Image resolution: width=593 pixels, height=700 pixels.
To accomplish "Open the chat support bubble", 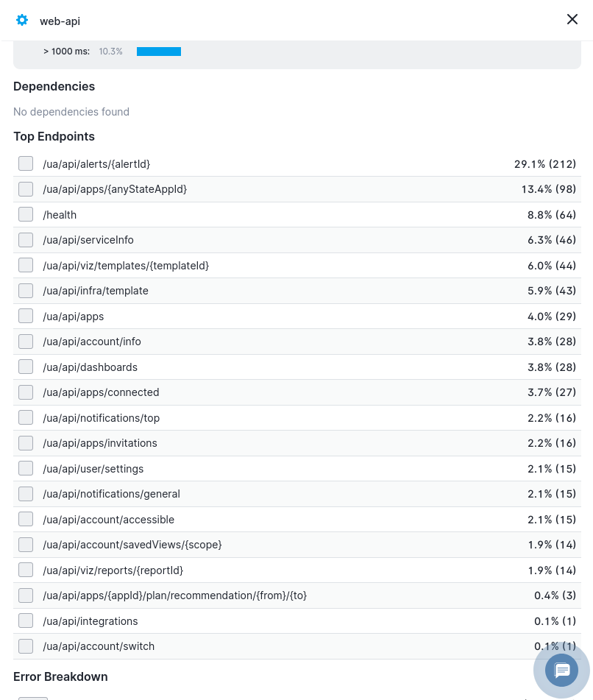I will [x=562, y=670].
